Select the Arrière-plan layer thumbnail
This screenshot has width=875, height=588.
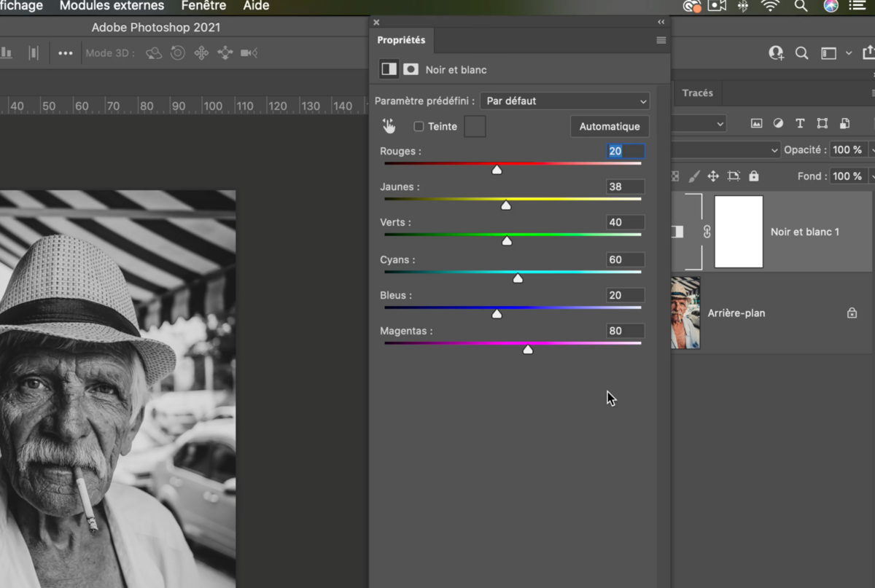[x=685, y=313]
